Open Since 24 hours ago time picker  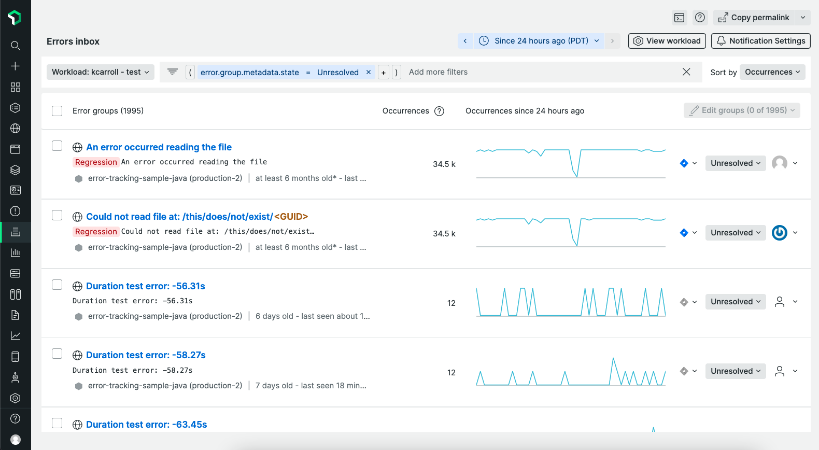coord(539,41)
